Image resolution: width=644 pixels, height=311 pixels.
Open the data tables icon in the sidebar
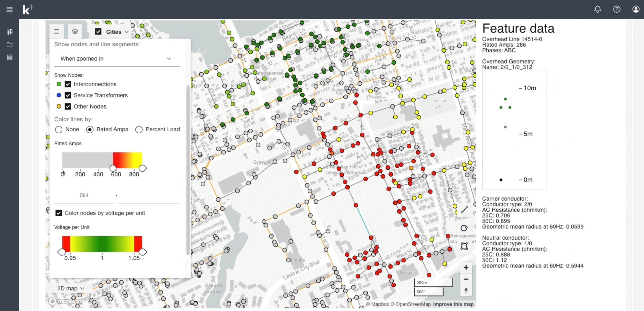tap(10, 57)
